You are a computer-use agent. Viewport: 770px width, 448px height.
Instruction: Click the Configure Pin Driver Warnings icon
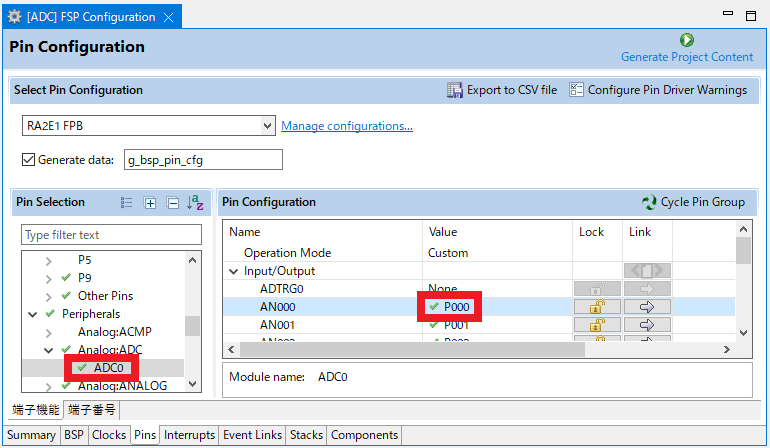(x=576, y=90)
